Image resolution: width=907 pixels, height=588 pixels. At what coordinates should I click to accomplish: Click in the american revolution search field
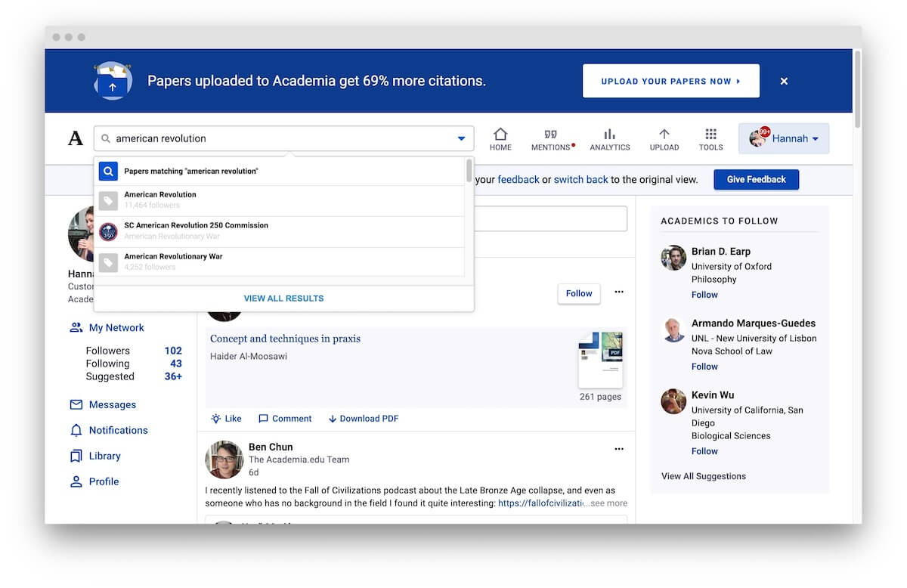[283, 139]
